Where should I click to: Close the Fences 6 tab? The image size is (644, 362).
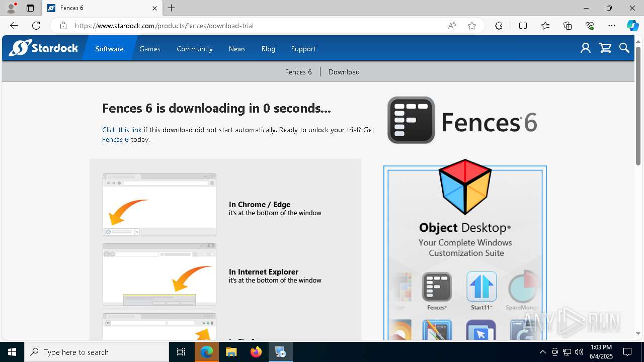point(154,8)
